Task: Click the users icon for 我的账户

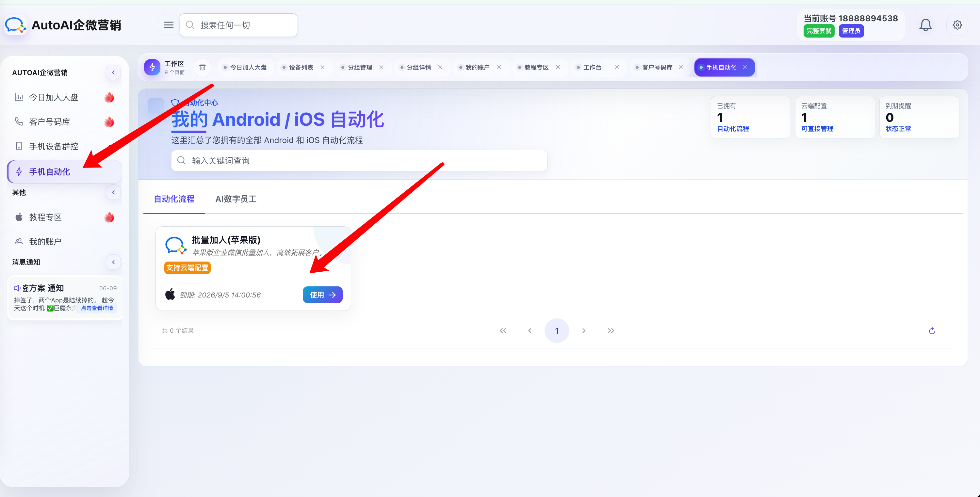Action: pos(19,241)
